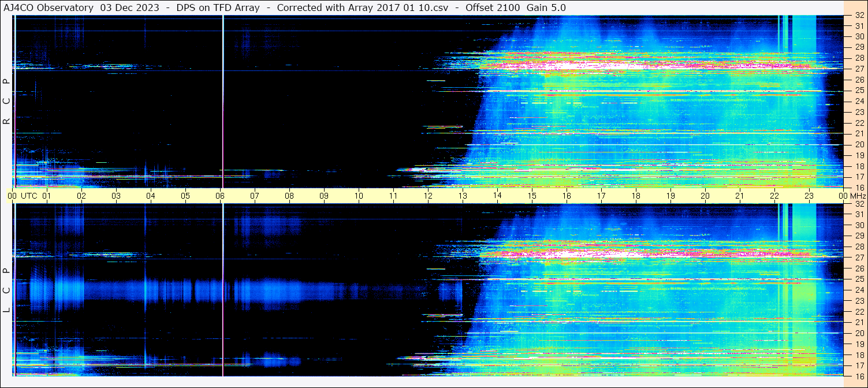This screenshot has height=388, width=868.
Task: Click the 32 MHz label on the LCP frequency scale
Action: coord(859,204)
